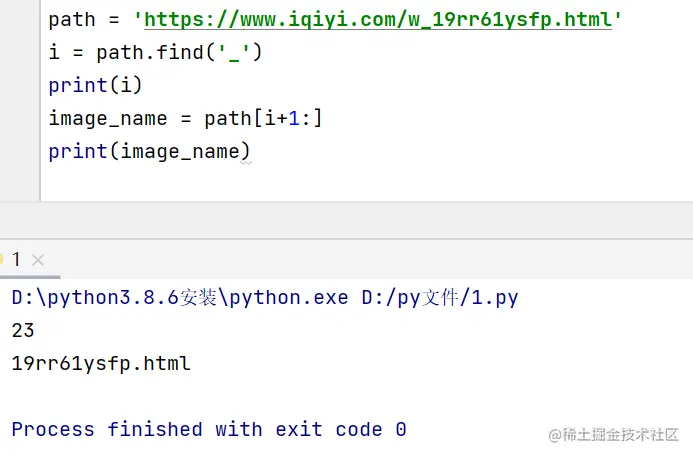
Task: Click the output '19rr61ysfp.html'
Action: coord(101,364)
